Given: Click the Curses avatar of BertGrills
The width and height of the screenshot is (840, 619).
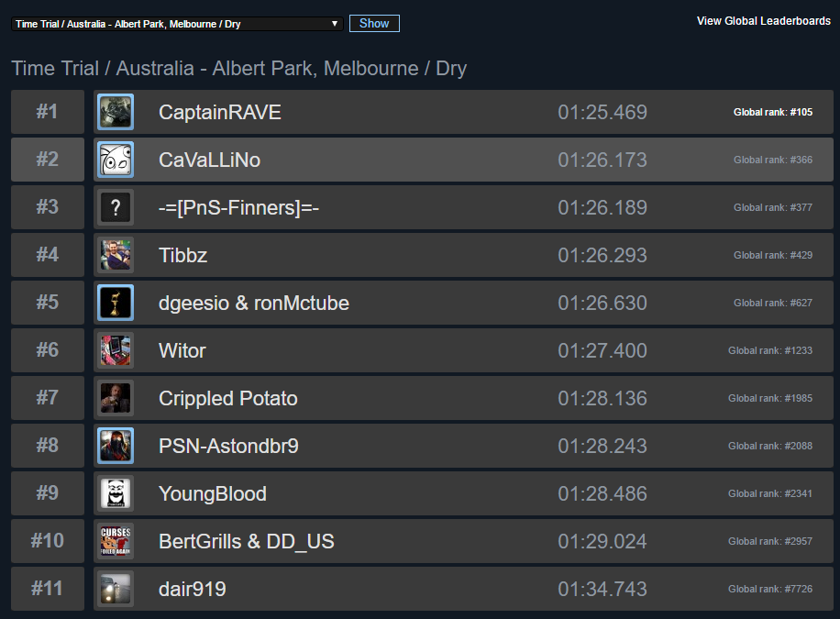Looking at the screenshot, I should click(x=116, y=541).
